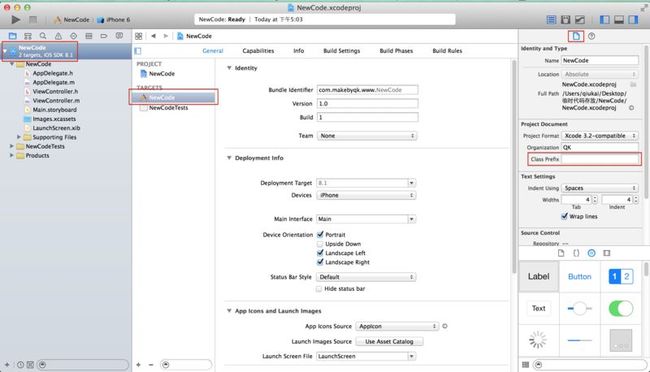Toggle the Debug area visibility

click(x=619, y=19)
